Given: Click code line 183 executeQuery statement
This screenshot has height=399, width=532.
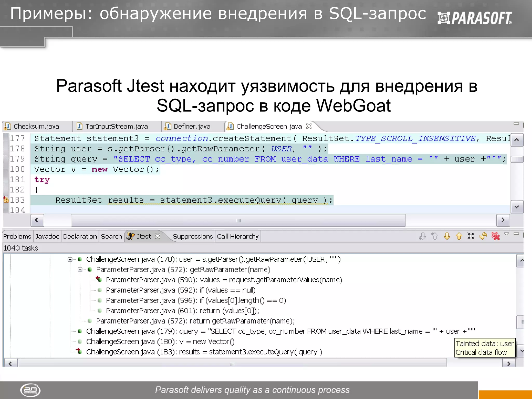Looking at the screenshot, I should (194, 200).
